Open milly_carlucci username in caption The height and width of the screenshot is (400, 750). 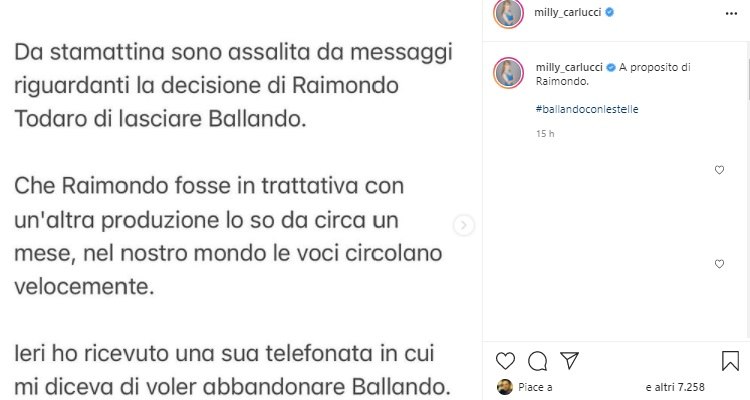[x=569, y=67]
